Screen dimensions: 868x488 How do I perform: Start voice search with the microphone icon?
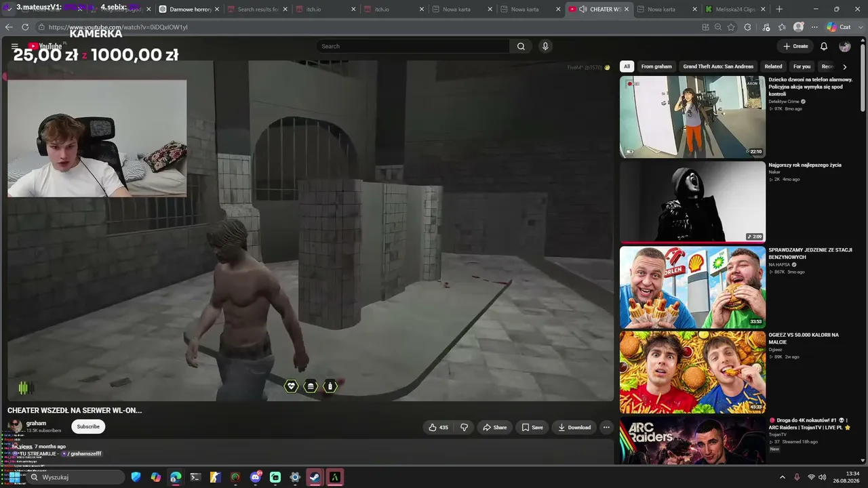pyautogui.click(x=545, y=46)
